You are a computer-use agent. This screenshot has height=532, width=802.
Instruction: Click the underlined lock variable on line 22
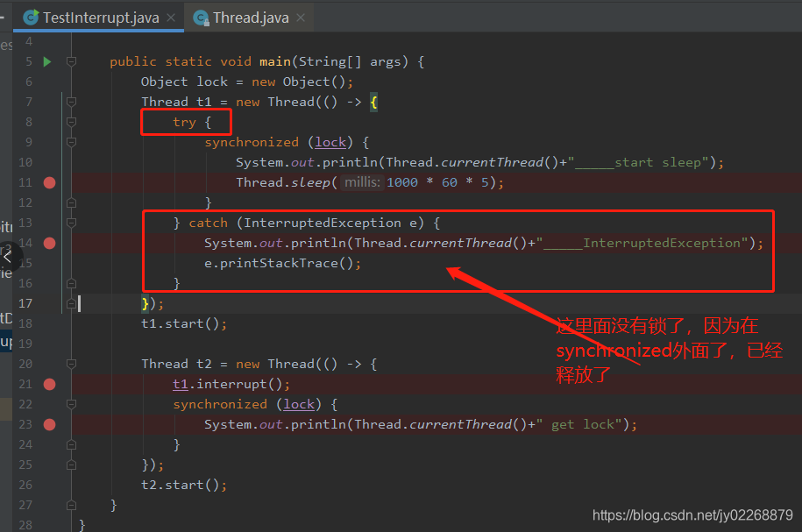[x=299, y=404]
